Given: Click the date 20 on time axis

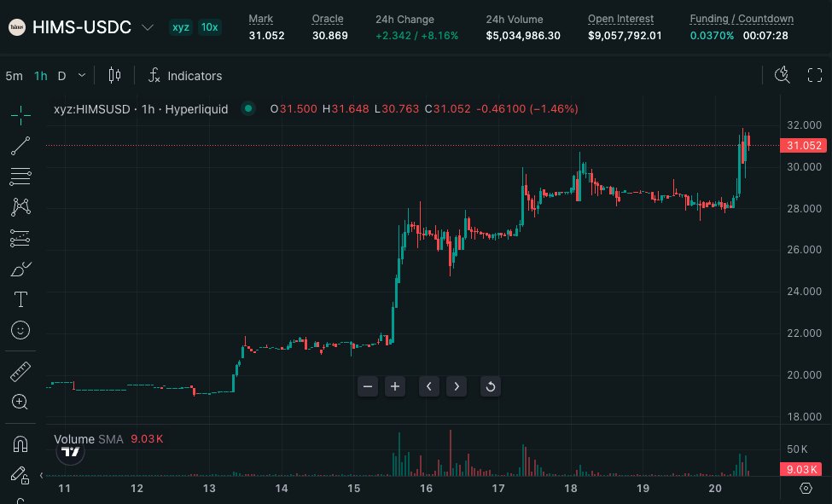Looking at the screenshot, I should click(715, 488).
